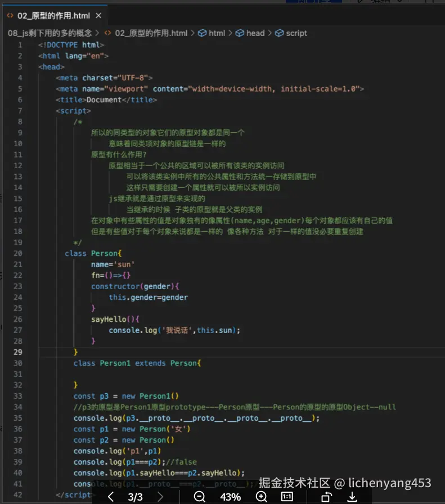
Task: Click the opening <script> tag line
Action: tap(73, 111)
